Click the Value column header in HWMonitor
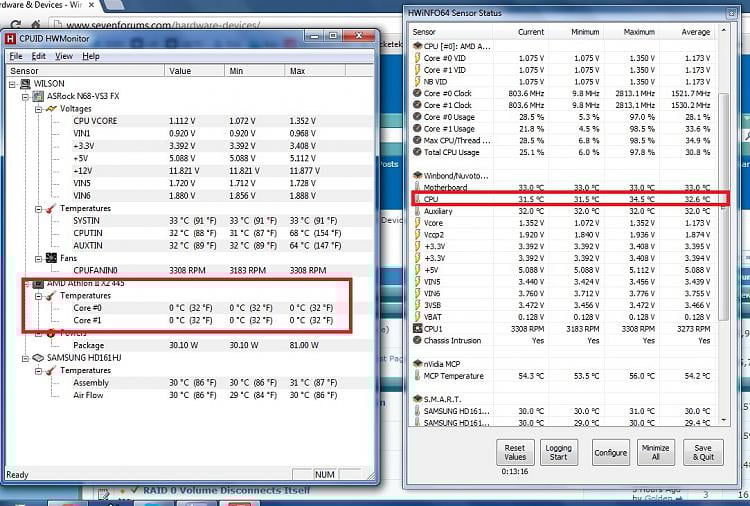The height and width of the screenshot is (506, 750). pos(195,71)
